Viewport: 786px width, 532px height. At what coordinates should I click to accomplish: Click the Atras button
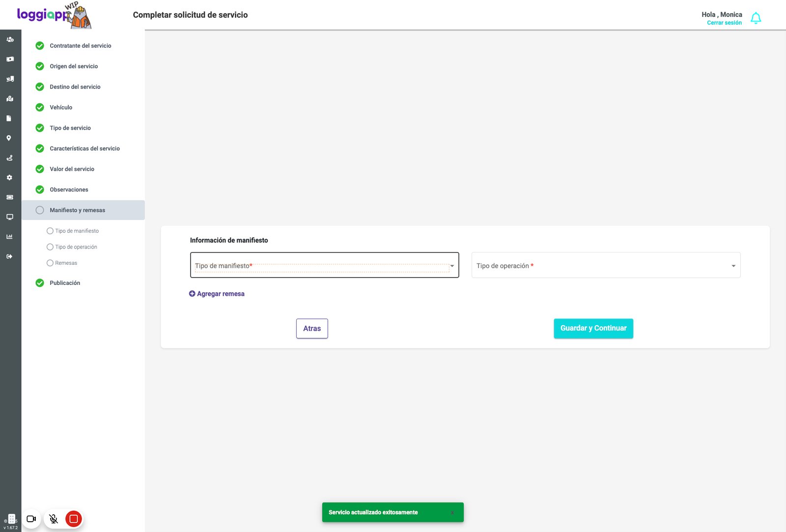pyautogui.click(x=312, y=329)
